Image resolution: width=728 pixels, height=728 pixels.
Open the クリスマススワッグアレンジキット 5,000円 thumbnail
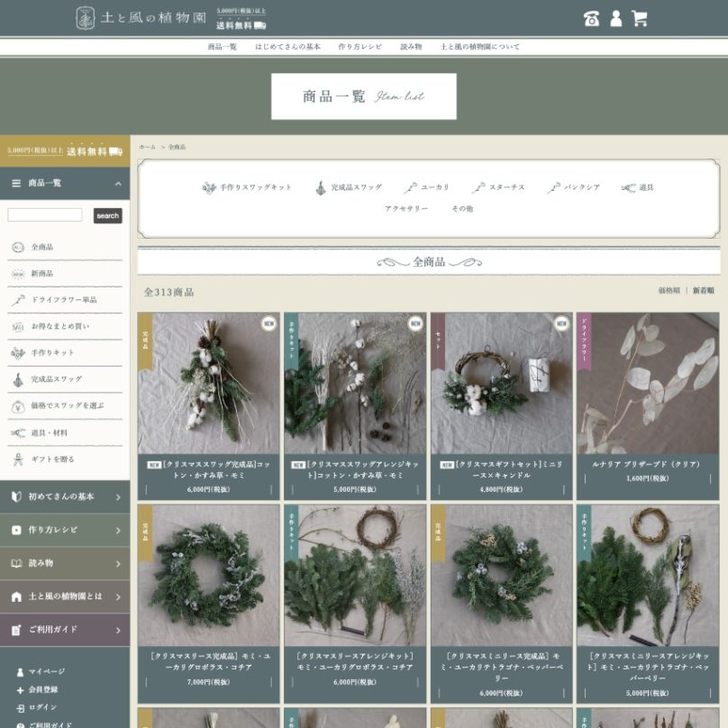tap(355, 384)
